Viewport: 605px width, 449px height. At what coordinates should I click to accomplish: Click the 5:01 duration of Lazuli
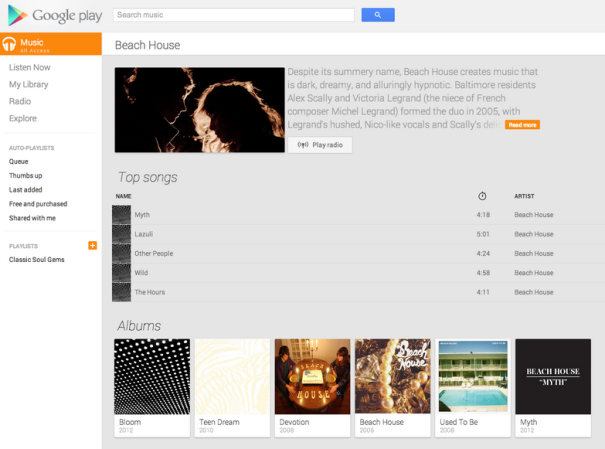click(x=483, y=234)
